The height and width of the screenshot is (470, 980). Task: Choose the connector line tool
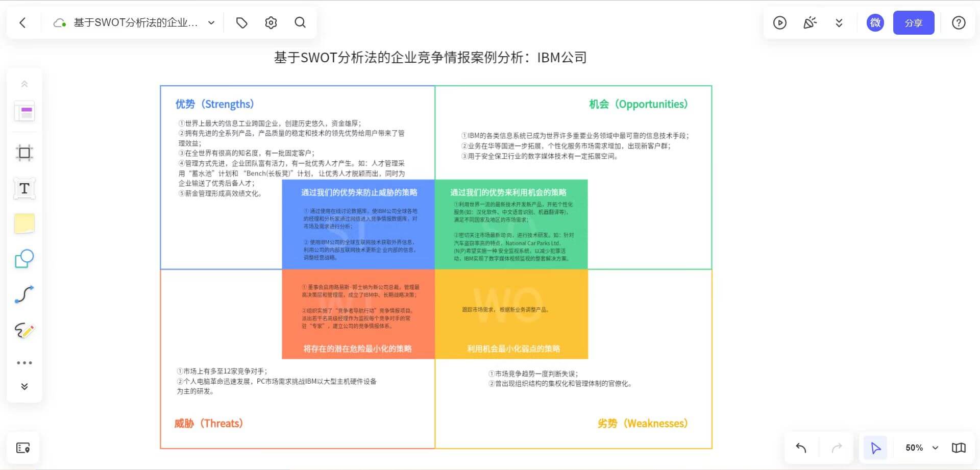pos(24,294)
